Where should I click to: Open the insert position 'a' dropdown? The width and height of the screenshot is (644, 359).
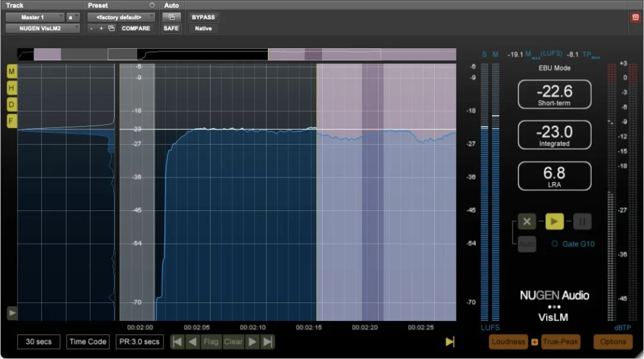pos(73,17)
